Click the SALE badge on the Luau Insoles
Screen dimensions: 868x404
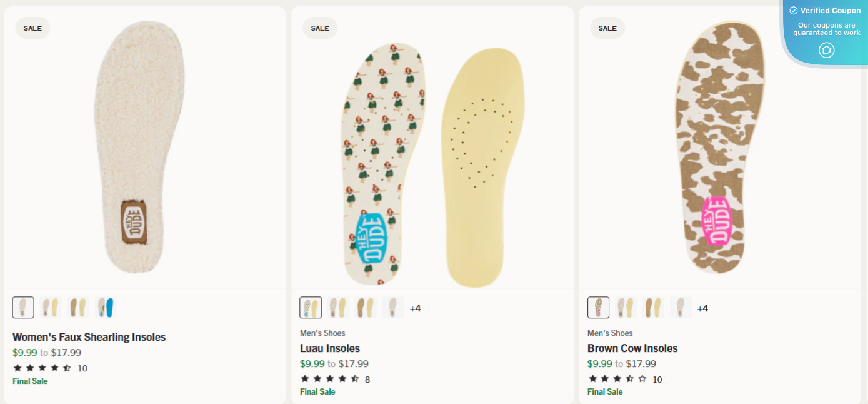pyautogui.click(x=319, y=28)
